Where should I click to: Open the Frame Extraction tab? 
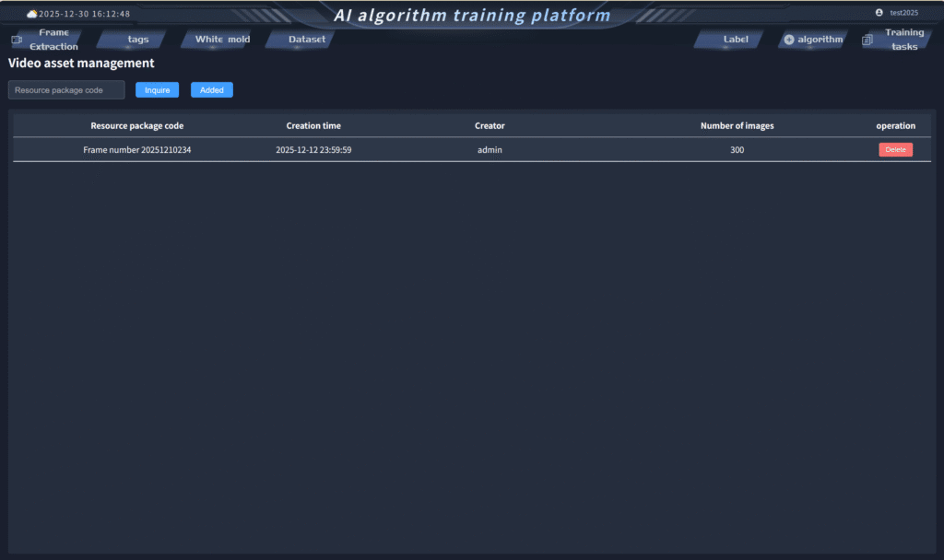tap(53, 40)
